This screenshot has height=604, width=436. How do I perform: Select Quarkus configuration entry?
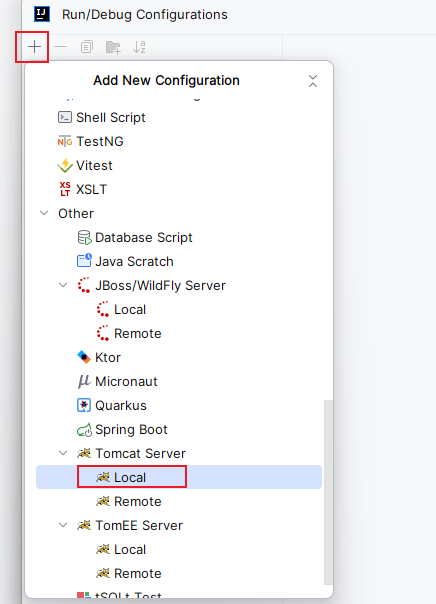(121, 405)
